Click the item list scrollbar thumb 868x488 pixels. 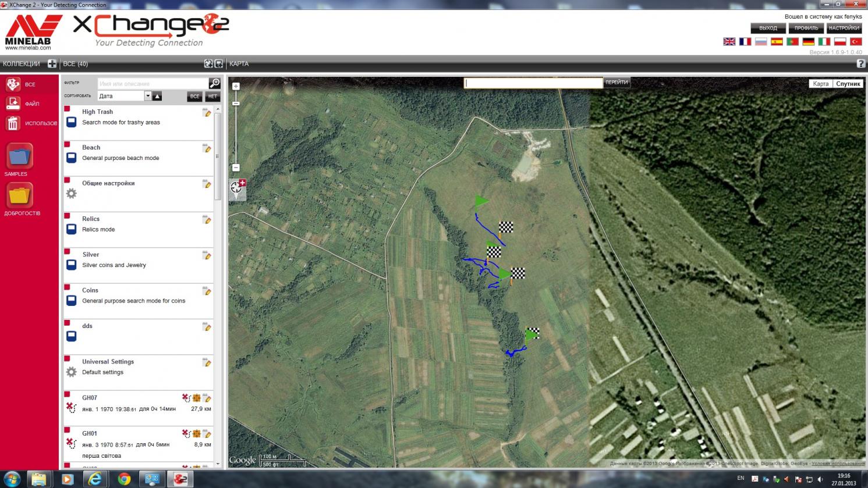click(x=218, y=156)
